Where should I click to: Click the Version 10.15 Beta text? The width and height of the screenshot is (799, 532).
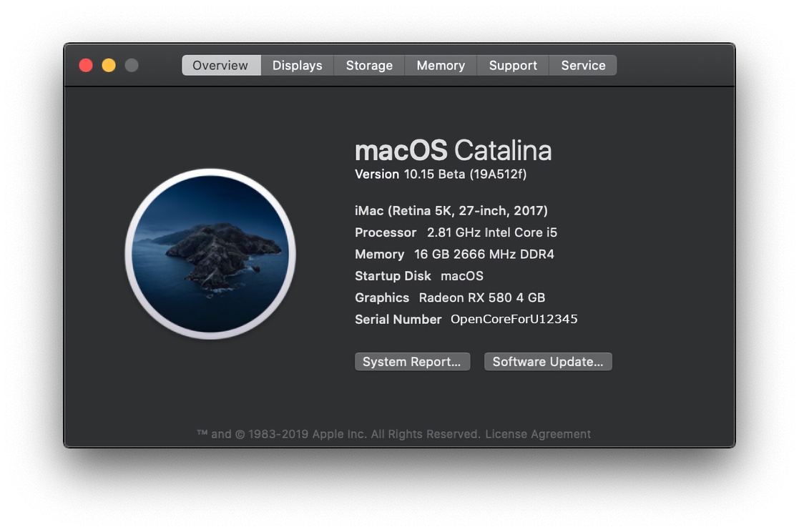pyautogui.click(x=441, y=174)
